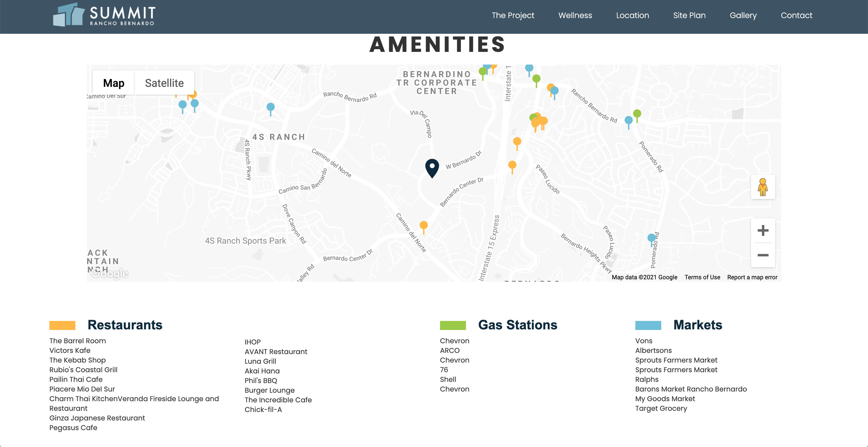Go to the Wellness menu item
The height and width of the screenshot is (447, 868).
[x=575, y=15]
